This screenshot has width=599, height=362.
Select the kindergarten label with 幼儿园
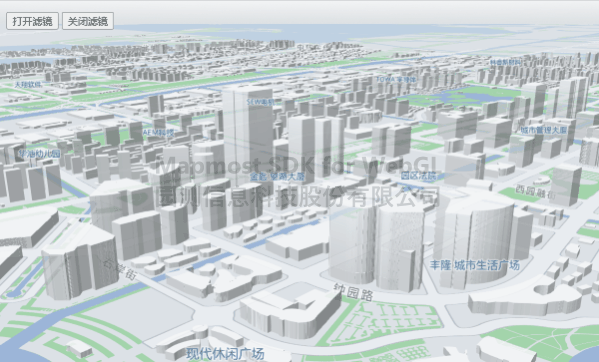click(40, 154)
